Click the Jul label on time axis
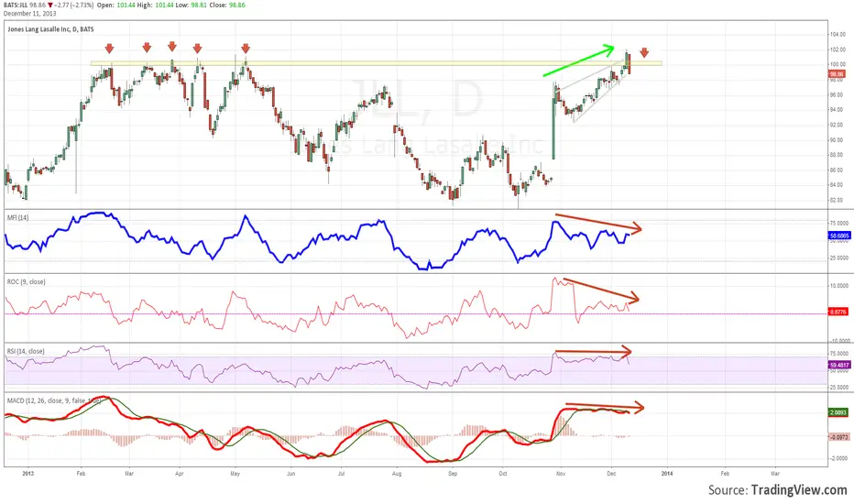The image size is (854, 504). [x=341, y=474]
